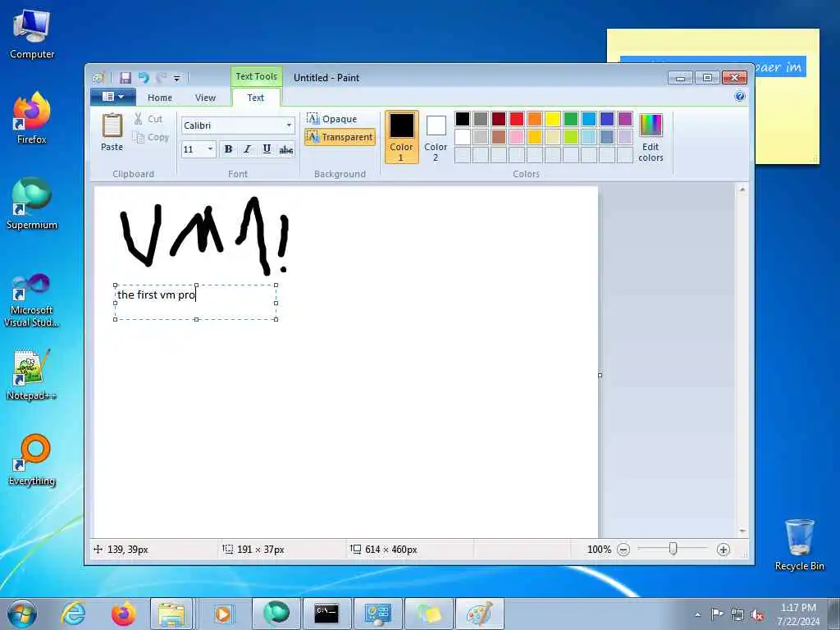Screen dimensions: 840x630
Task: Click the Windows Explorer taskbar icon
Action: tap(171, 614)
